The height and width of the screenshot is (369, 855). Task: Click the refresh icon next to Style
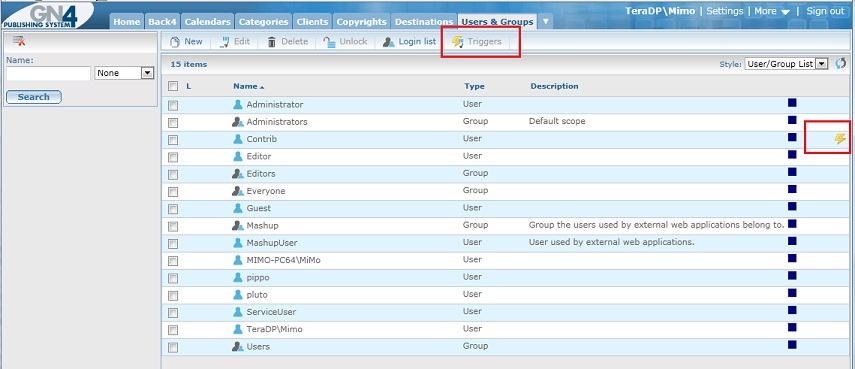pos(840,63)
